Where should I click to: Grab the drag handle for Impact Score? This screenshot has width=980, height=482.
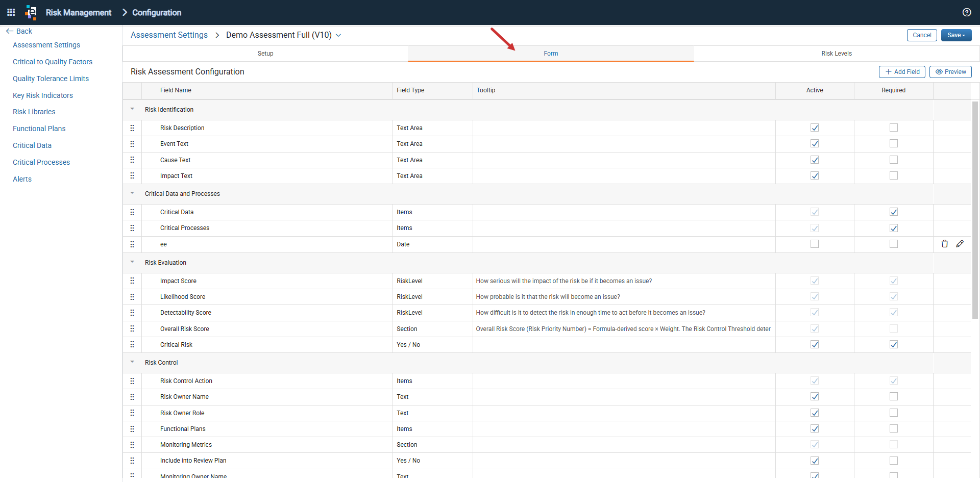point(132,281)
